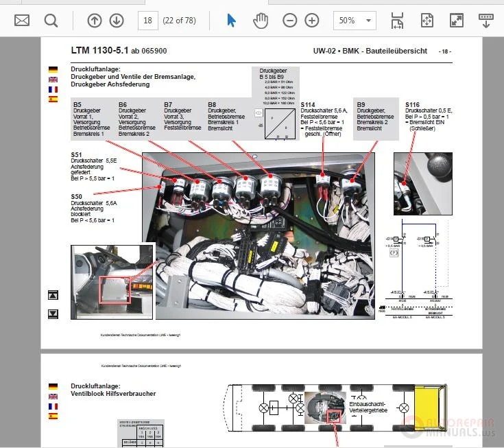Activate the selection arrow tool

[x=231, y=21]
